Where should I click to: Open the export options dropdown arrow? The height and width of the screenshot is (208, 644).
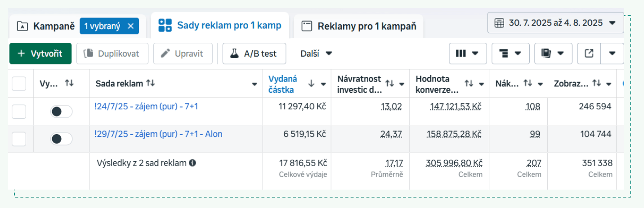(x=612, y=54)
